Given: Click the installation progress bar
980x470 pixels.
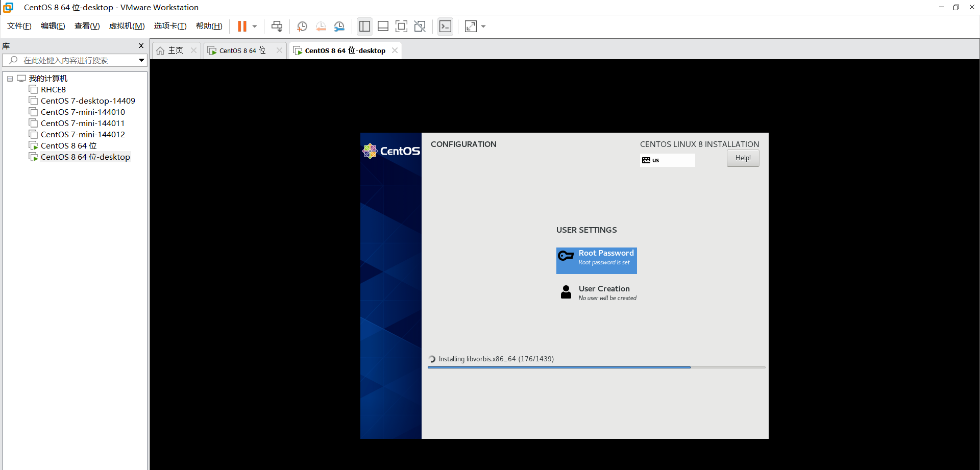Looking at the screenshot, I should [x=596, y=367].
